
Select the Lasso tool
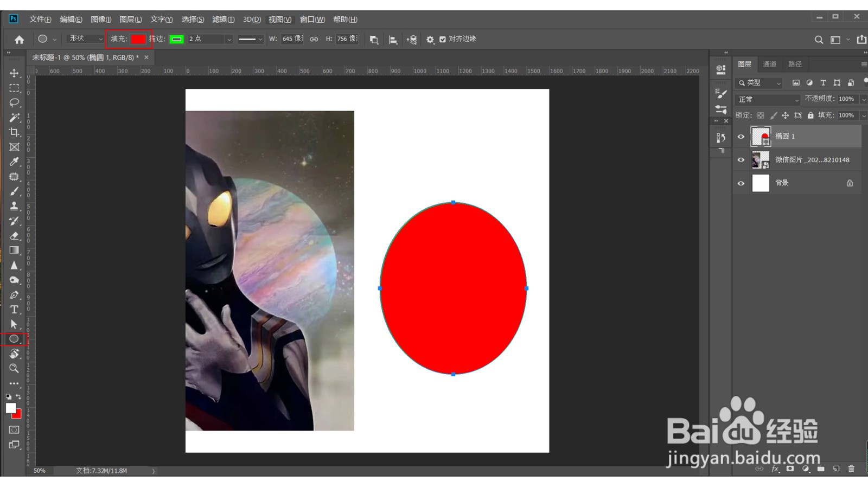(14, 102)
